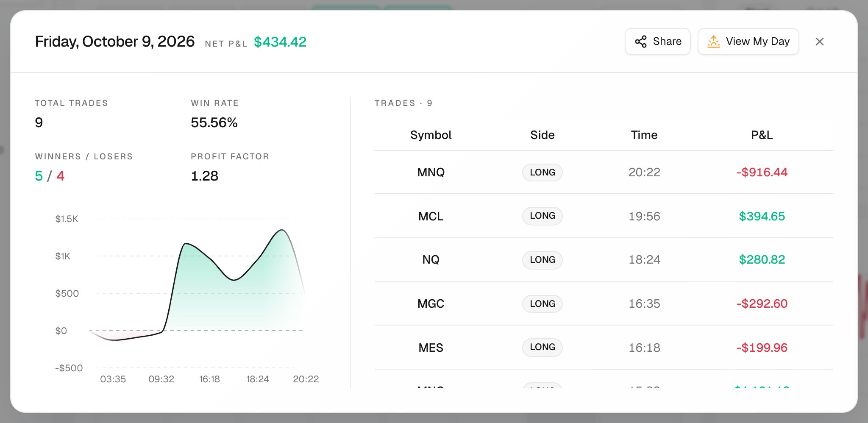Click the $1.5K axis label on the chart

pos(67,219)
